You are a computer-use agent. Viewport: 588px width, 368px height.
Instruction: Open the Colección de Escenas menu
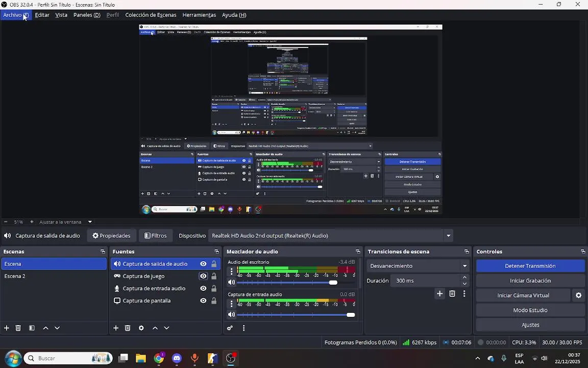click(x=151, y=15)
